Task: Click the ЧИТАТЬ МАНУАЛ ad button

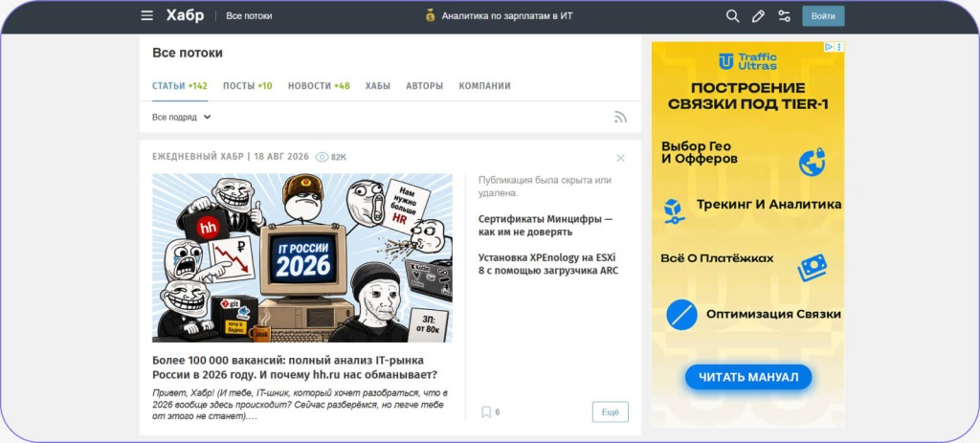Action: coord(748,377)
